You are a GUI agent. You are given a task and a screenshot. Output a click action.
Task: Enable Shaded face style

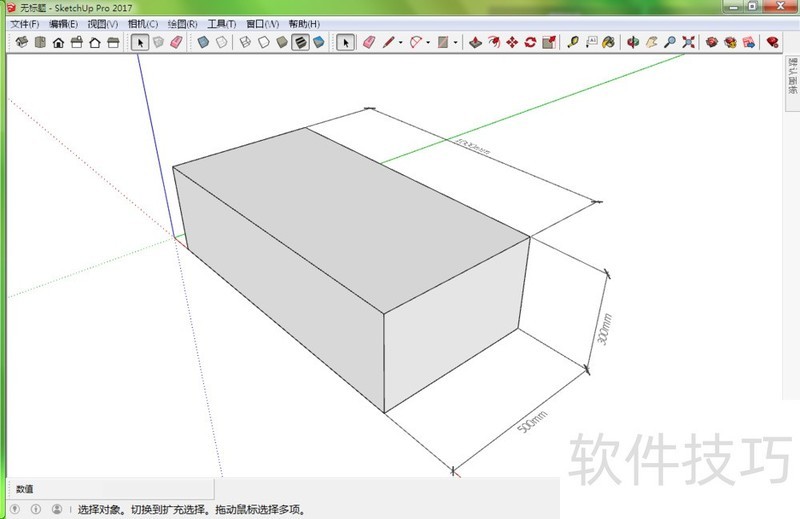[282, 42]
